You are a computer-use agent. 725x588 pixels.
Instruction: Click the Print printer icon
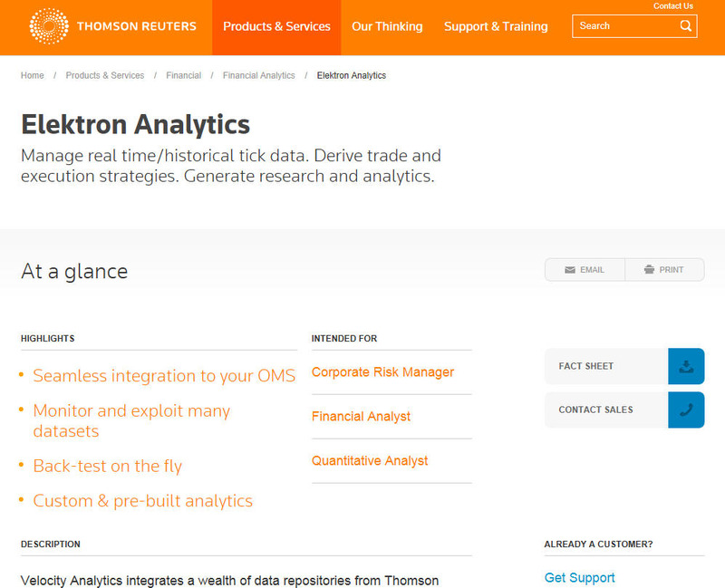(x=649, y=270)
